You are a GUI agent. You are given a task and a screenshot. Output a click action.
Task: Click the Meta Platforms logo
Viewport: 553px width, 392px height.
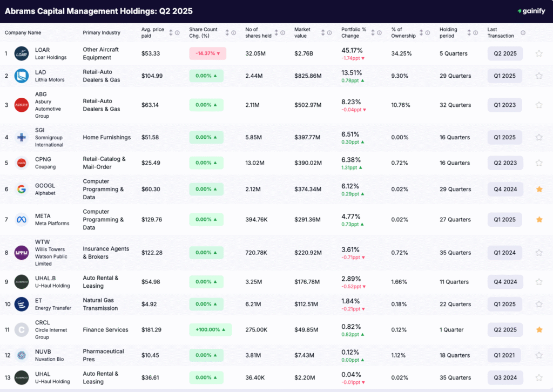(22, 220)
